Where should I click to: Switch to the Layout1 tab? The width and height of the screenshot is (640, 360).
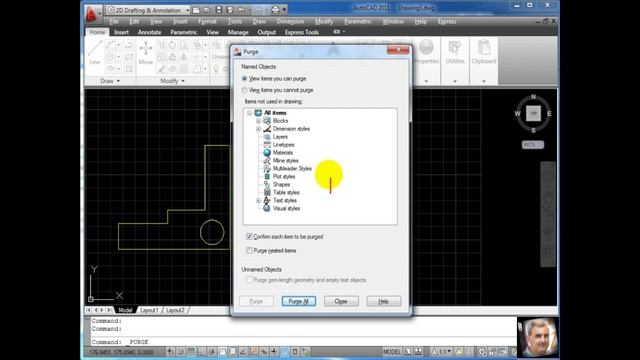pos(149,310)
